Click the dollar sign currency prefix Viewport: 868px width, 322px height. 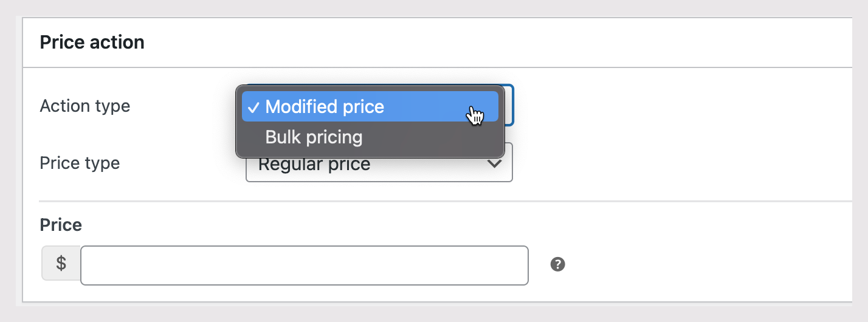61,264
